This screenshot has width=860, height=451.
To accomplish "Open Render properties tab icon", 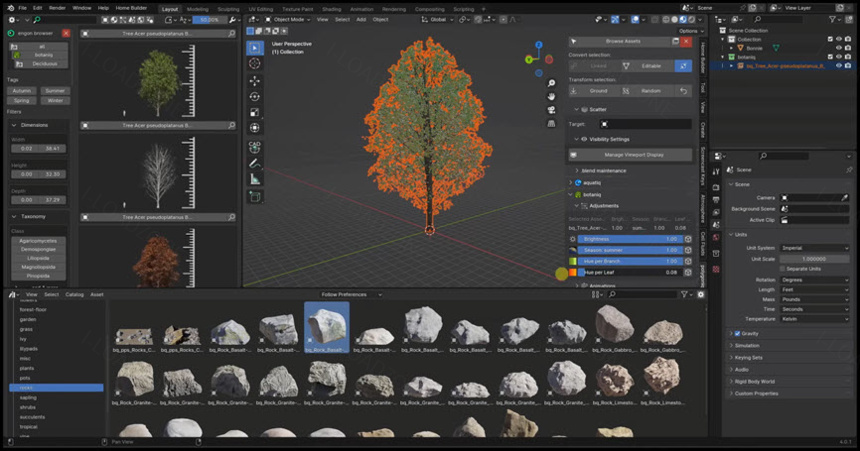I will click(x=716, y=188).
